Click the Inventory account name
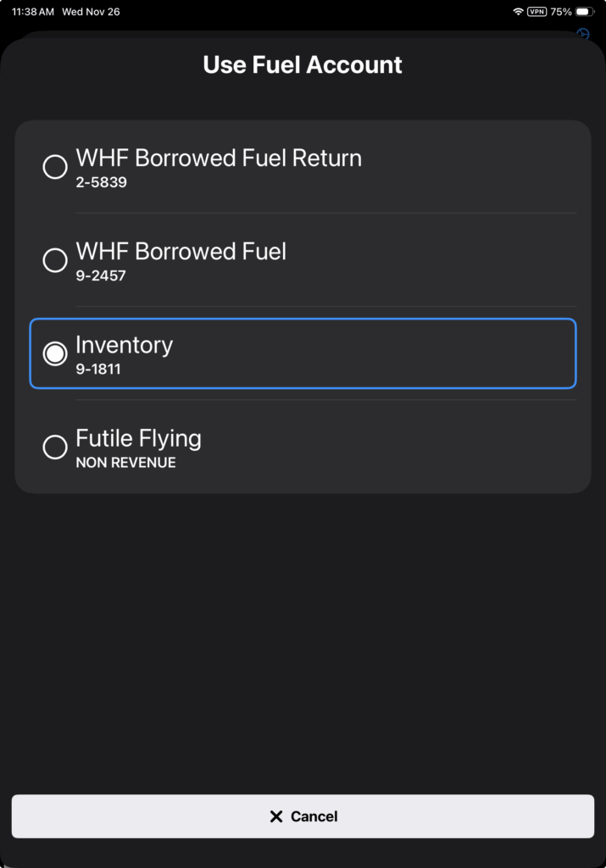606x868 pixels. [x=125, y=345]
